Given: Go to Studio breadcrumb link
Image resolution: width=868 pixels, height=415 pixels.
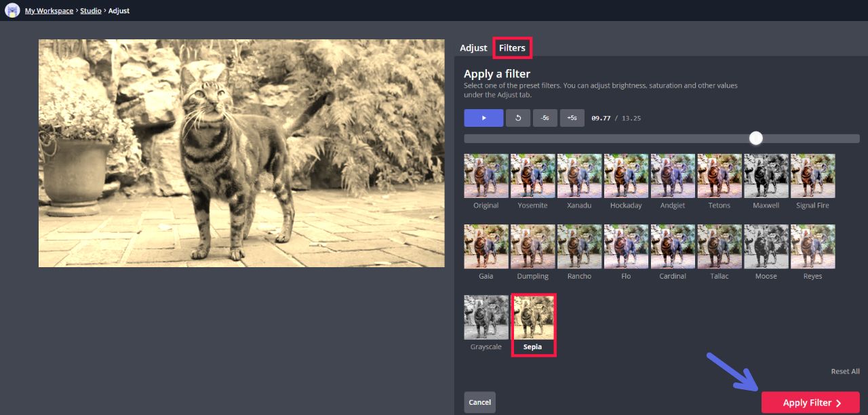Looking at the screenshot, I should 91,11.
